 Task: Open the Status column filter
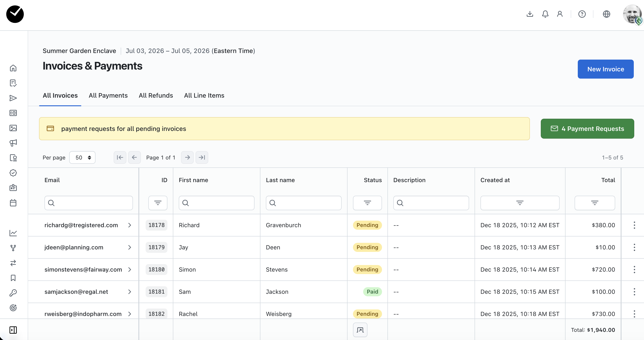(367, 203)
